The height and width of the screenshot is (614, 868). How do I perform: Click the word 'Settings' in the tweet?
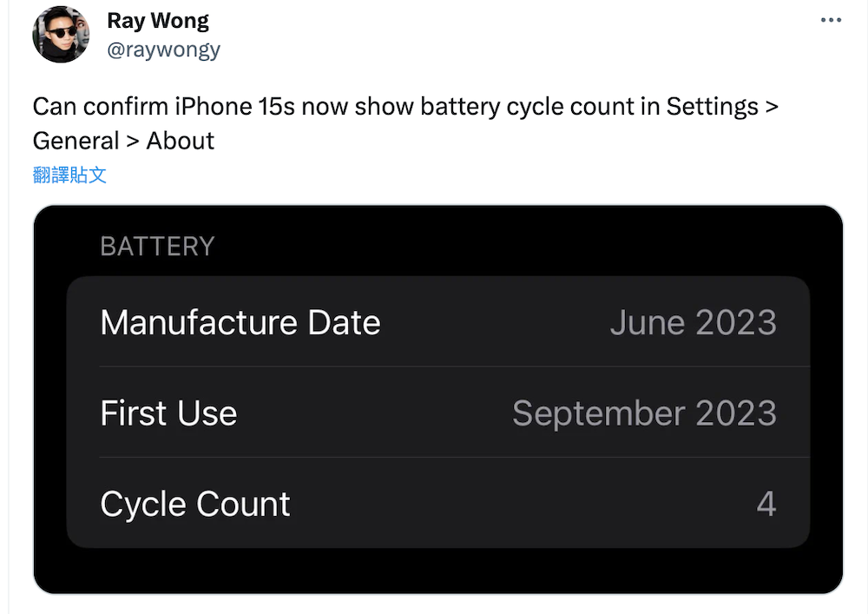click(x=712, y=107)
